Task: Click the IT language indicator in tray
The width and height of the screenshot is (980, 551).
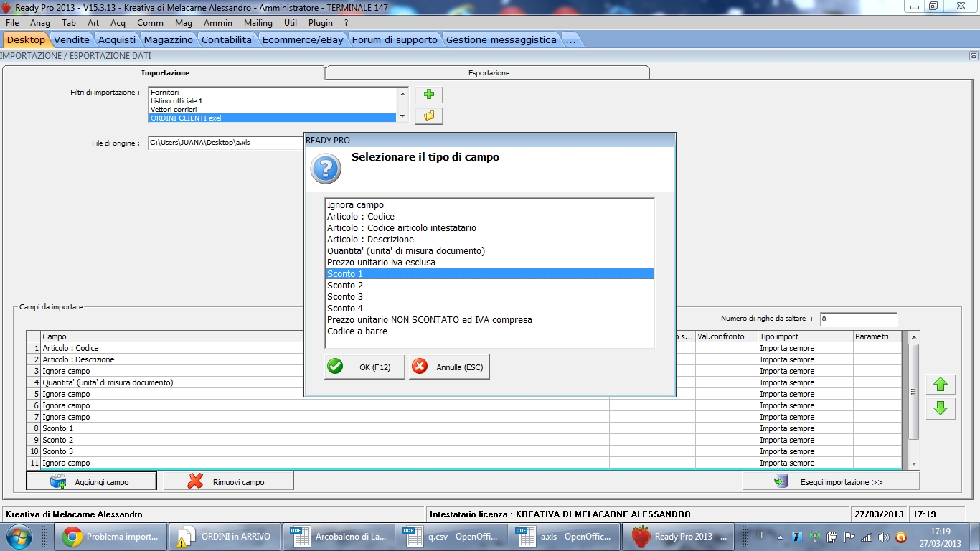Action: [x=760, y=536]
